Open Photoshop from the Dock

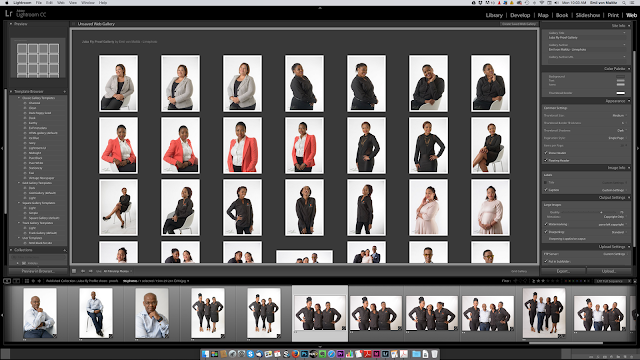[x=304, y=354]
